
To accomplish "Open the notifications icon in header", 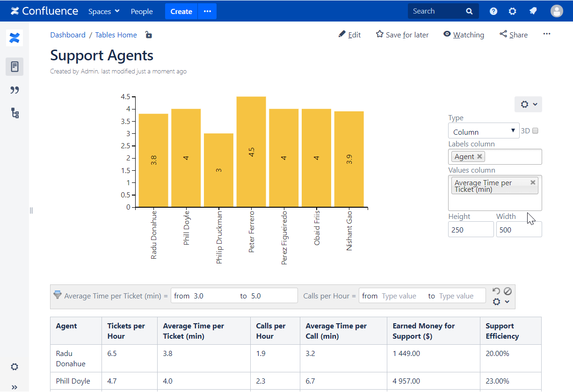I will (x=533, y=11).
